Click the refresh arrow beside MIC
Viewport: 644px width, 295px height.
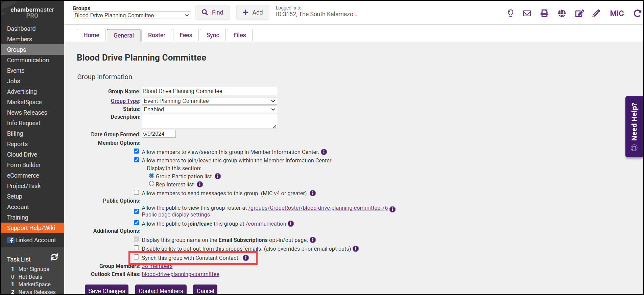pos(637,13)
